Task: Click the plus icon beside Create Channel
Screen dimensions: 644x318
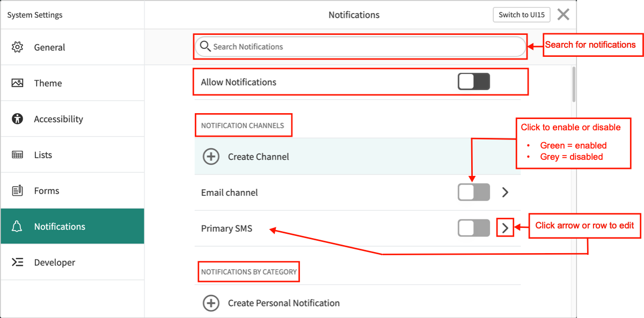Action: 211,157
